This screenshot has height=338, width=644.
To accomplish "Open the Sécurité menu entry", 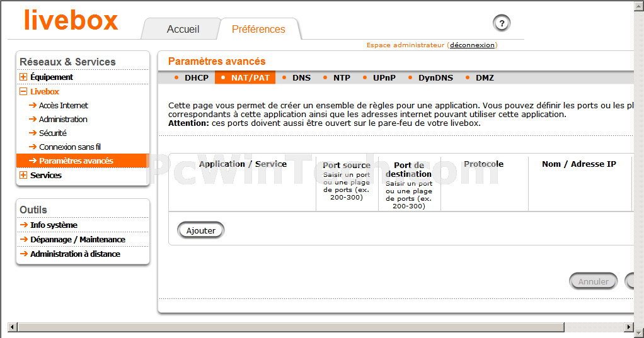I will point(52,133).
